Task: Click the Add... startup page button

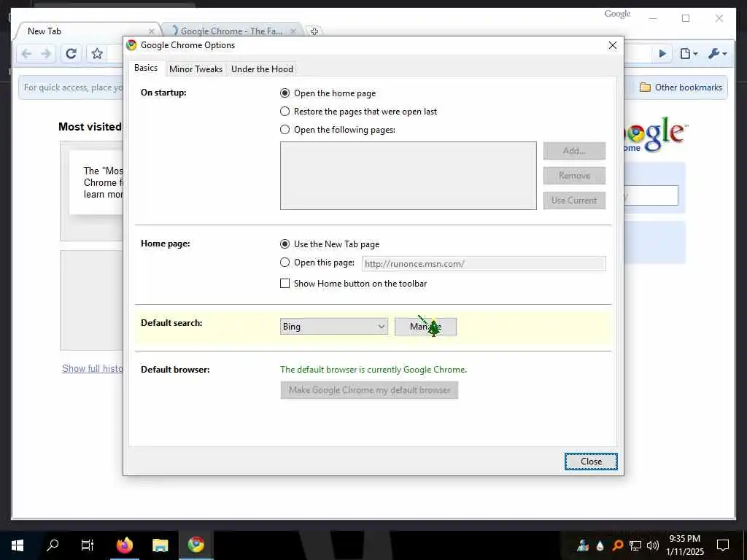Action: [574, 151]
